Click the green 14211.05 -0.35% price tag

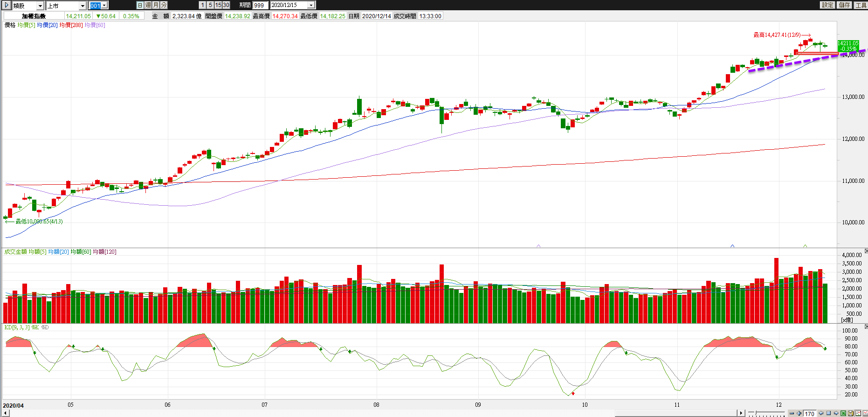pyautogui.click(x=848, y=46)
